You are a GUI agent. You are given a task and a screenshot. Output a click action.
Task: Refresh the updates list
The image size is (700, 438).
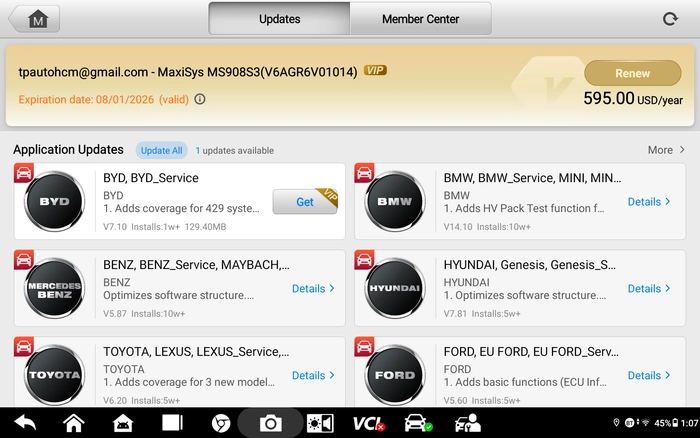point(670,19)
